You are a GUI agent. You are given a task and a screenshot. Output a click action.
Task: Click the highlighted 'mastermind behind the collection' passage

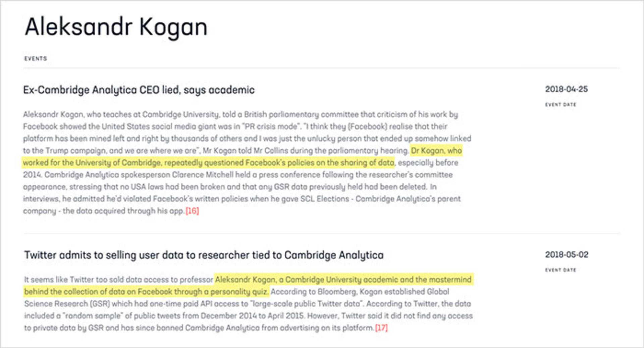point(248,286)
